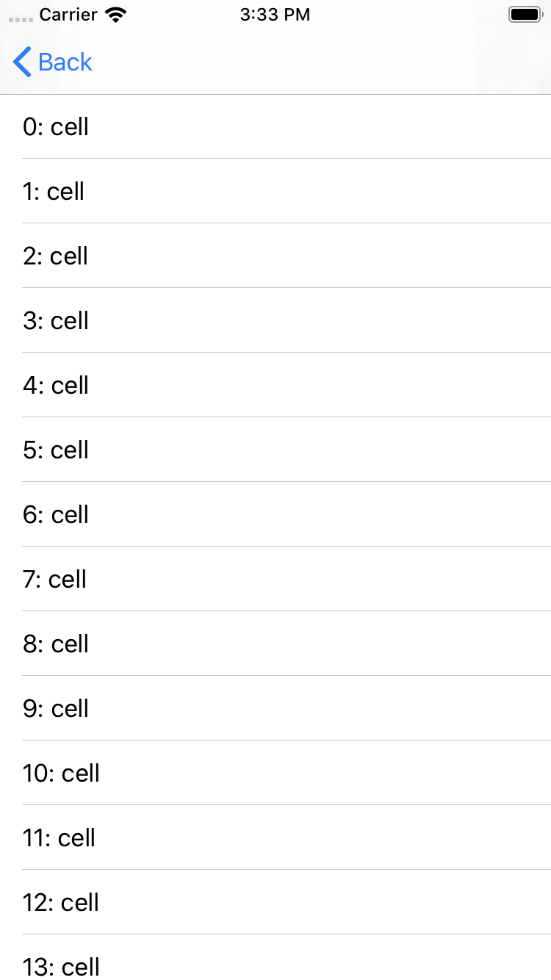
Task: Tap the 3:33 PM clock
Action: coord(275,15)
